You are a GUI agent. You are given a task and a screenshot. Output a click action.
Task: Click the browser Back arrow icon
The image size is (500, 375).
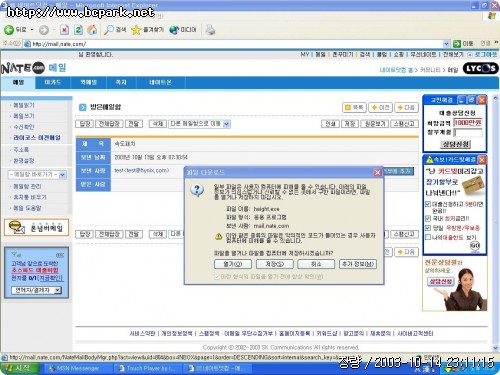[9, 30]
